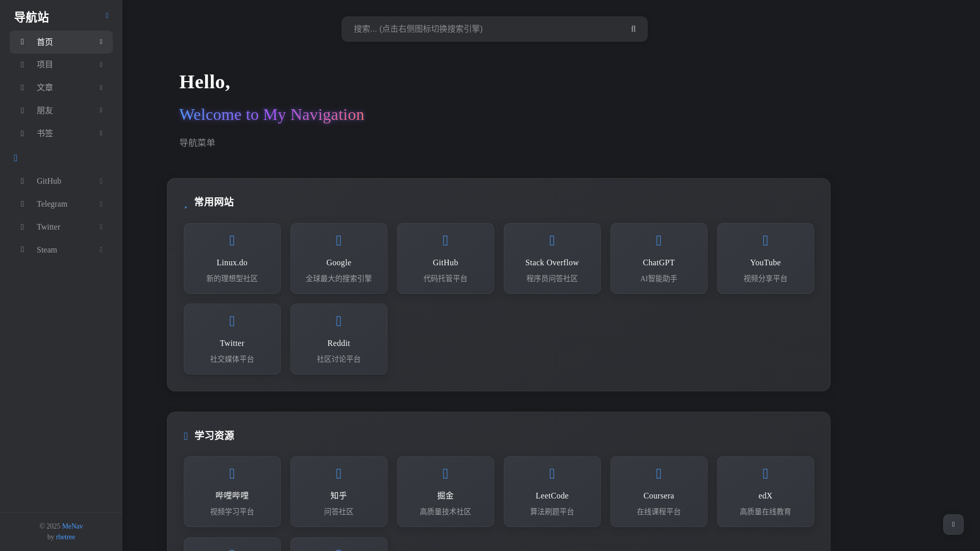
Task: Open the LeetCode card title
Action: (552, 496)
